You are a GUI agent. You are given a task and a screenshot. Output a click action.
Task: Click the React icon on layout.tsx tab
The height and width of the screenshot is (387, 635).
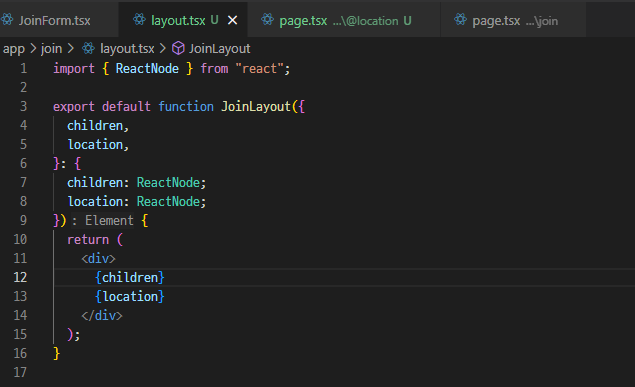139,19
